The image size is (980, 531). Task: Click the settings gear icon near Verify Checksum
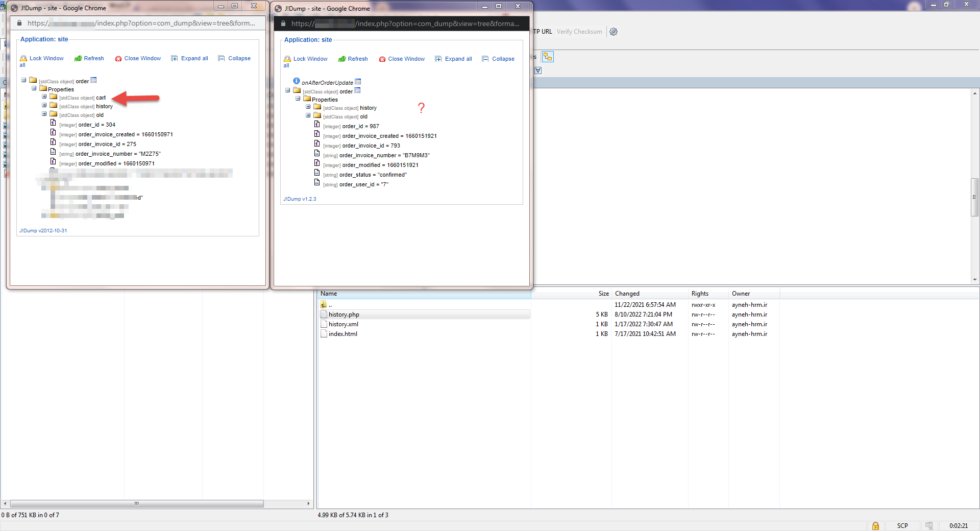pos(614,32)
